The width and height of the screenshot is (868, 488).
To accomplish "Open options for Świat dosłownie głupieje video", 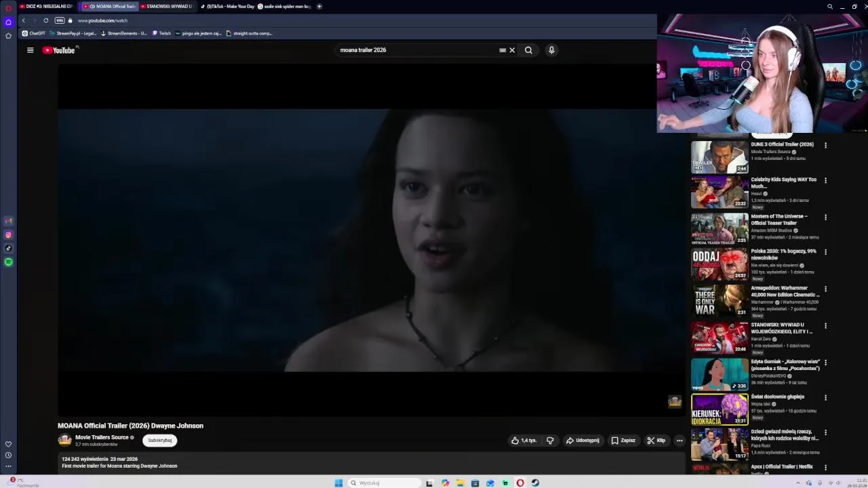I will [825, 397].
